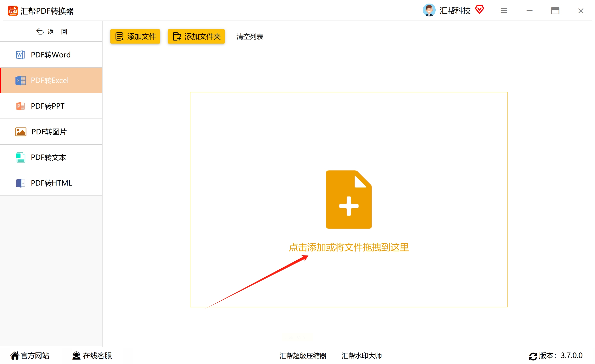The image size is (595, 364).
Task: Click the PowerPoint icon beside PDF转PPT
Action: pos(20,106)
